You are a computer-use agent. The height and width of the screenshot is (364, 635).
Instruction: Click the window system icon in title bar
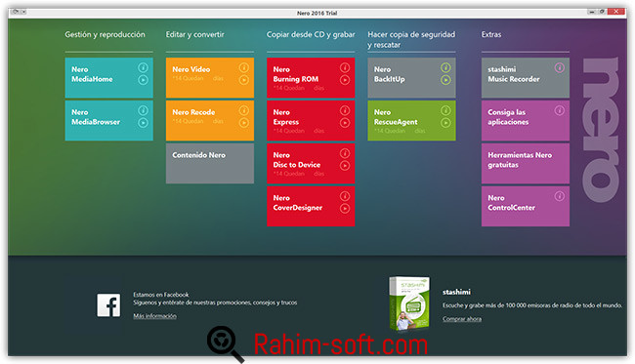tap(16, 12)
